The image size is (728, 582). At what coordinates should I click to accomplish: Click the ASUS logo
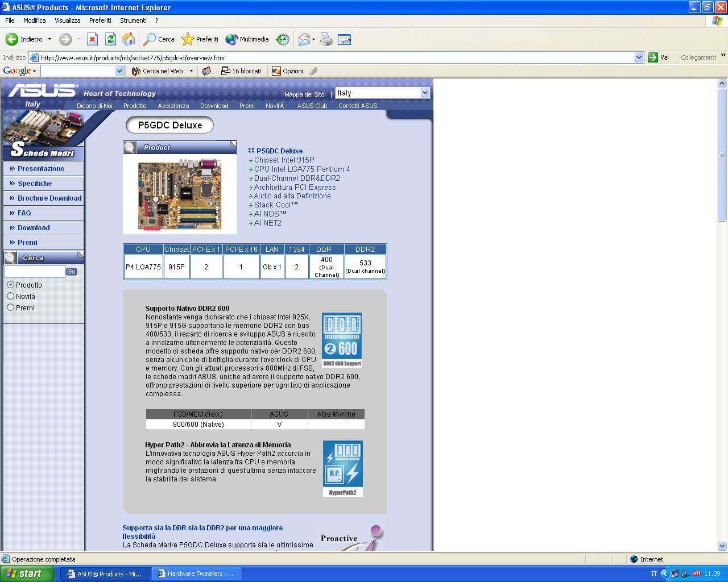click(x=42, y=91)
